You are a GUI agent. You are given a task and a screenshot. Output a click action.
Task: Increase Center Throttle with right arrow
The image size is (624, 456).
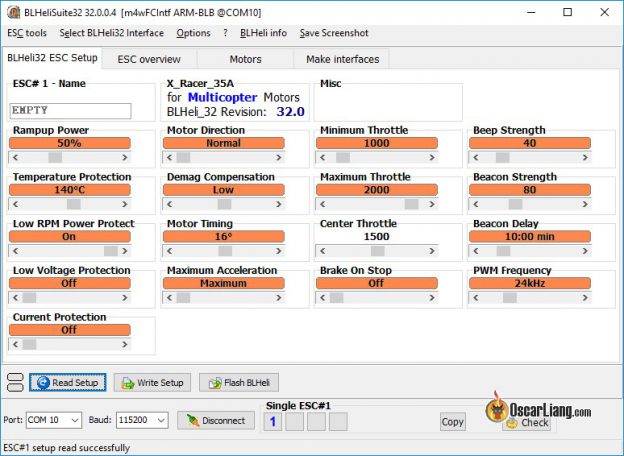[x=432, y=251]
